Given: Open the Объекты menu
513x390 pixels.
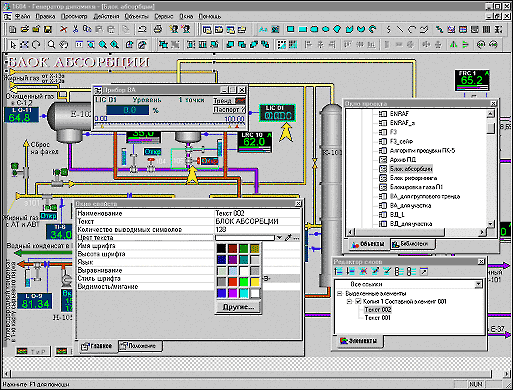Looking at the screenshot, I should (137, 16).
